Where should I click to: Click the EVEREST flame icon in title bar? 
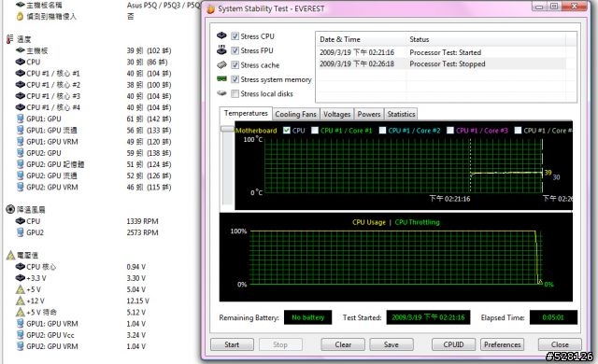pyautogui.click(x=210, y=9)
